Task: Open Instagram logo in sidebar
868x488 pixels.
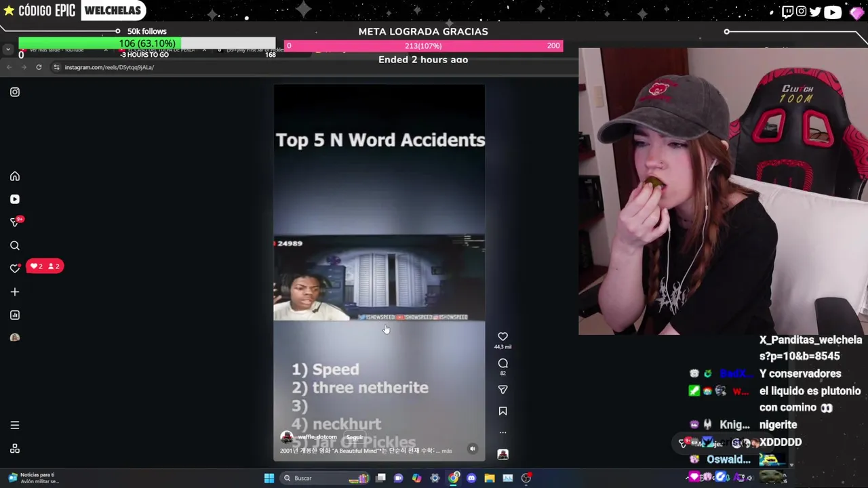Action: pyautogui.click(x=15, y=92)
